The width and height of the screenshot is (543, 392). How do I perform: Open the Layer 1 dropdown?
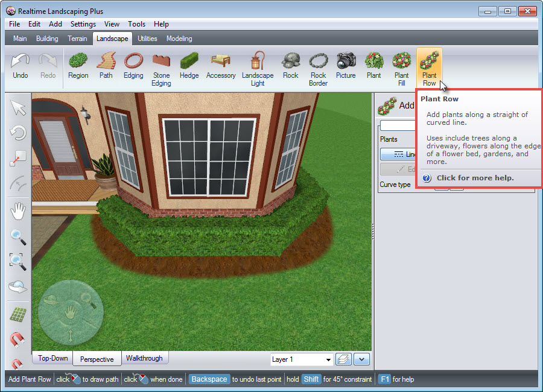coord(302,359)
